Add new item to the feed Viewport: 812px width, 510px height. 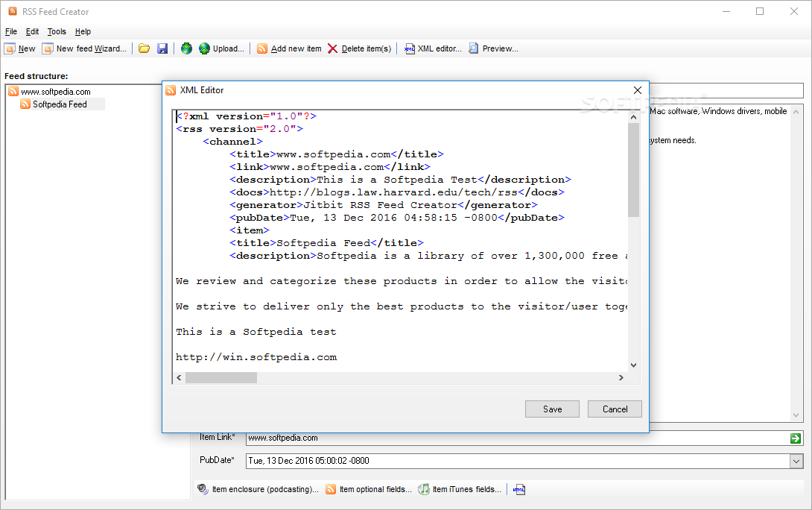(290, 48)
